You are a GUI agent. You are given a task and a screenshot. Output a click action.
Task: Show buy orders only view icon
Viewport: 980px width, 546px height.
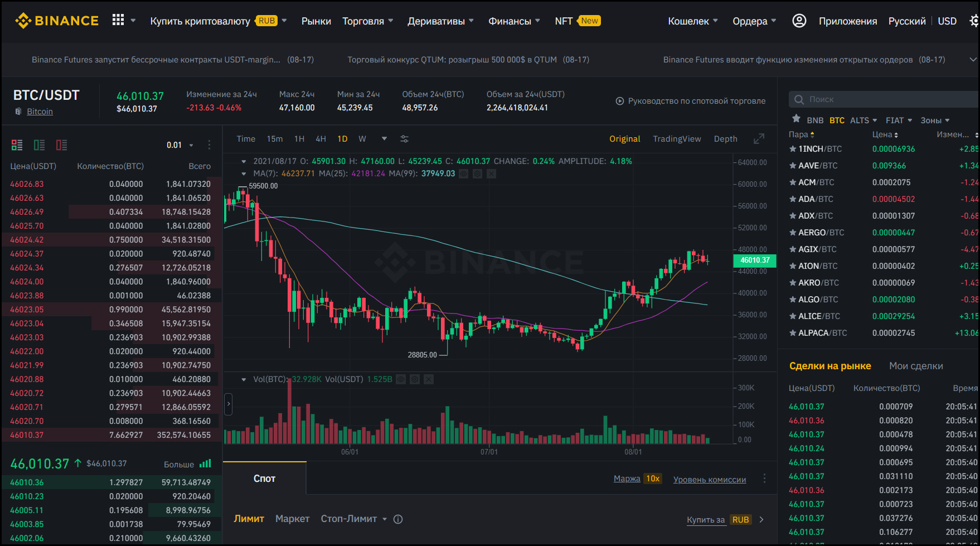(39, 145)
